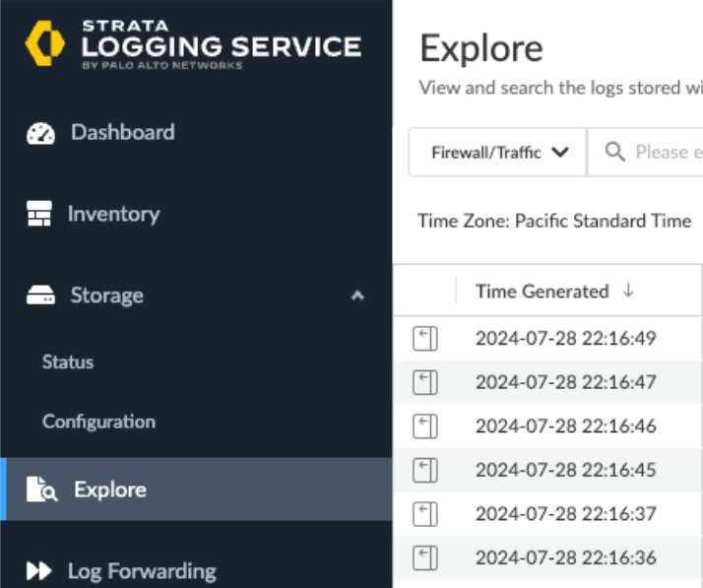Open the Status page under Storage
703x588 pixels.
tap(68, 362)
